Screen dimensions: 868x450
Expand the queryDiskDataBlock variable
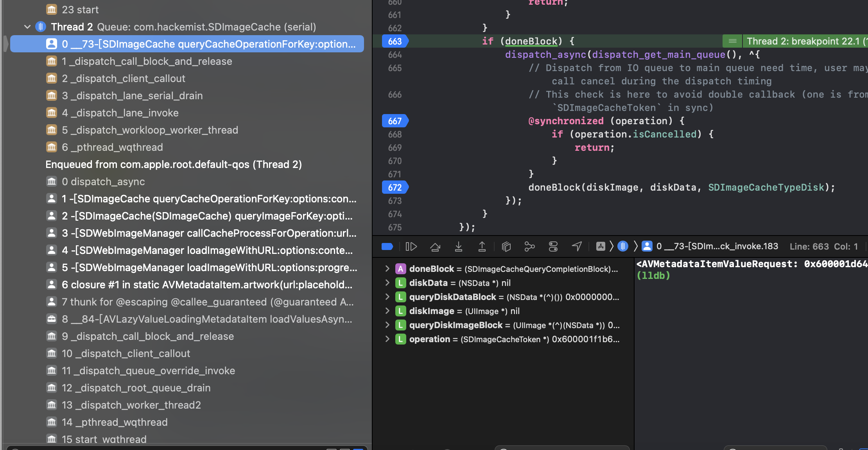[387, 297]
